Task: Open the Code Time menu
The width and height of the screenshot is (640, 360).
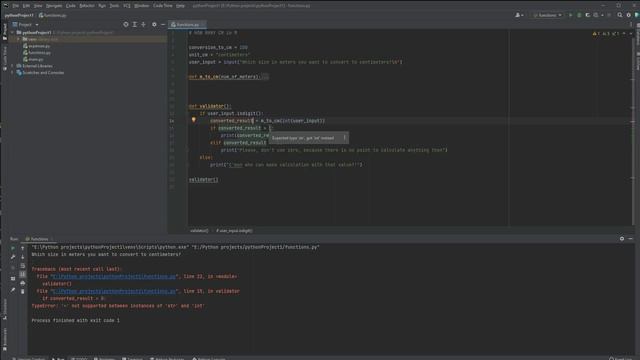Action: [162, 6]
